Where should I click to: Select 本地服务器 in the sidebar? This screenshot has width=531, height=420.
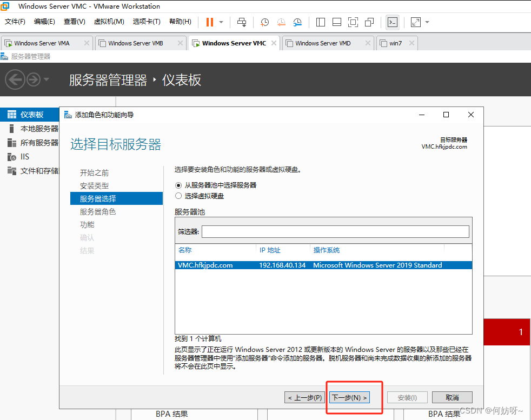pos(39,129)
